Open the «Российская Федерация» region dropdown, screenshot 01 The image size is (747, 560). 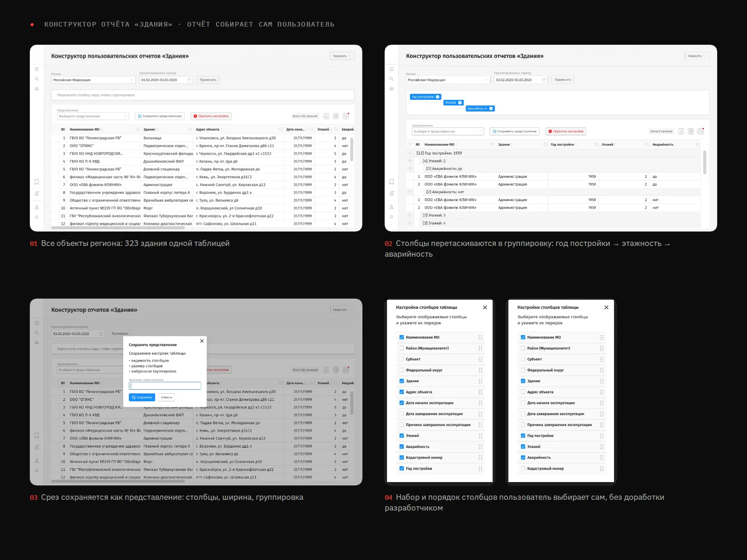[93, 80]
